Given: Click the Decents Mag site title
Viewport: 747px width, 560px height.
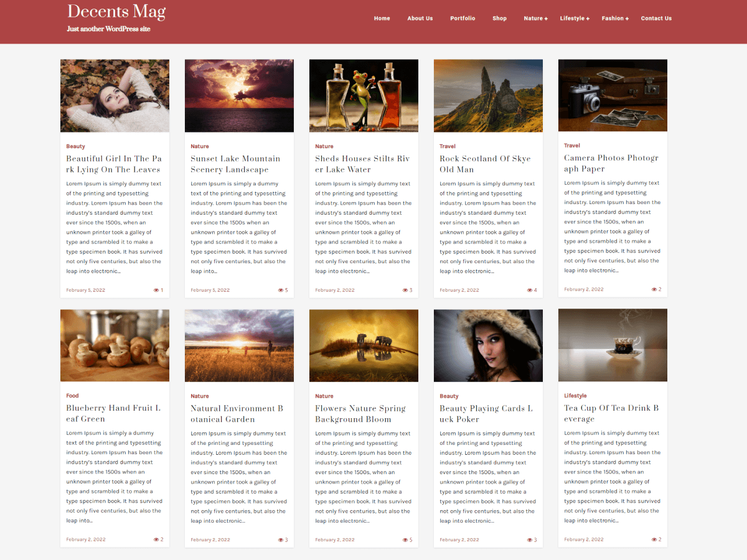Looking at the screenshot, I should coord(116,11).
